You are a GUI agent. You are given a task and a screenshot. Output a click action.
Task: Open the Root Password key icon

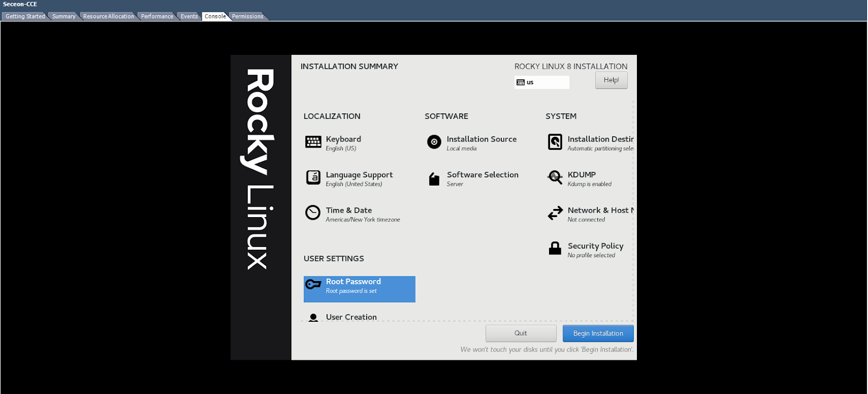313,284
